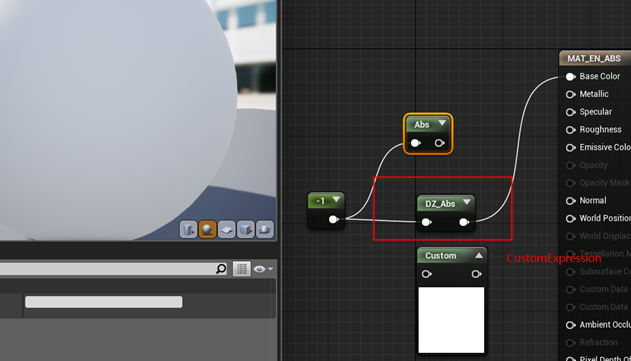The width and height of the screenshot is (631, 361).
Task: Collapse the Abs node with its arrow
Action: click(442, 123)
